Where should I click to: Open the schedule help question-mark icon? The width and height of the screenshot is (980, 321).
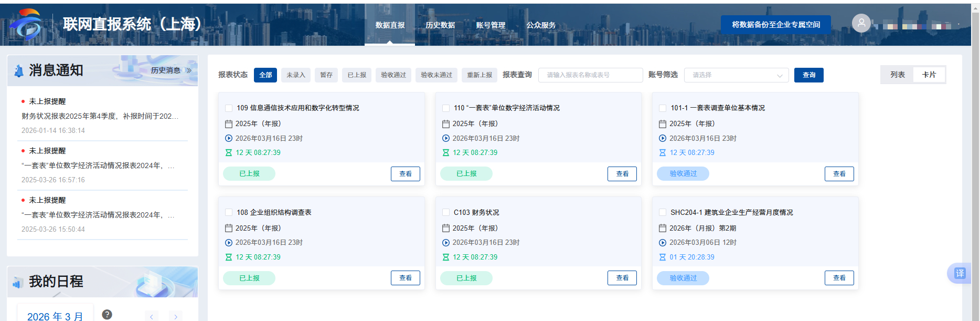(107, 314)
